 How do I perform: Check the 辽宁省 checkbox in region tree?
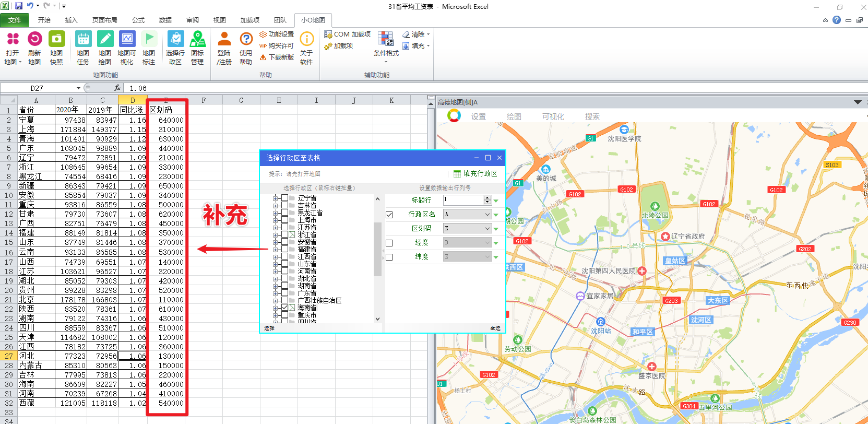coord(284,198)
